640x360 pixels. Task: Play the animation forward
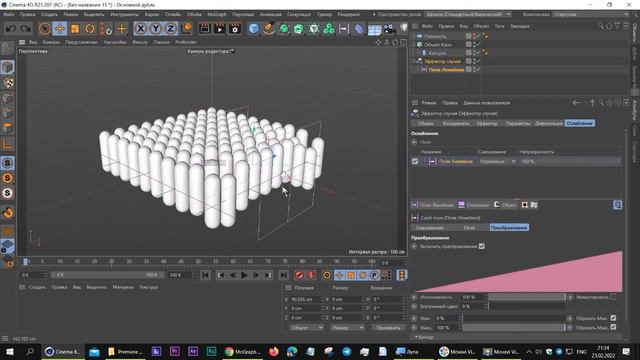click(244, 275)
